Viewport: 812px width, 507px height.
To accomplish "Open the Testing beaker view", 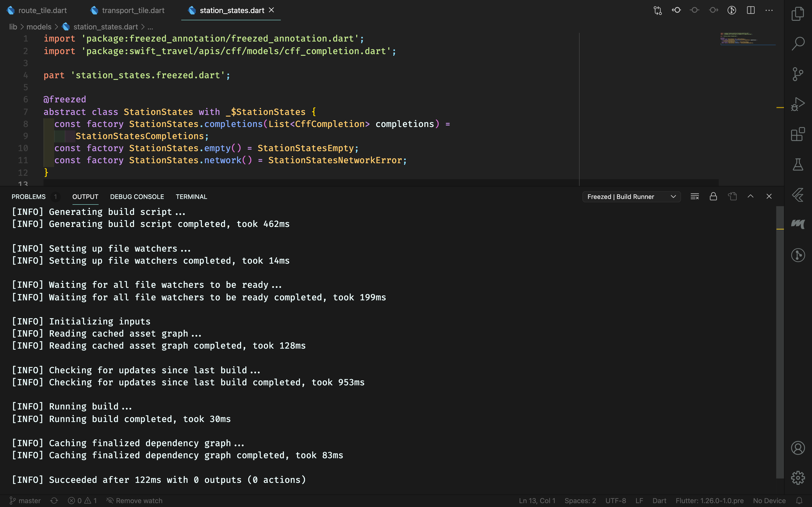I will coord(797,164).
